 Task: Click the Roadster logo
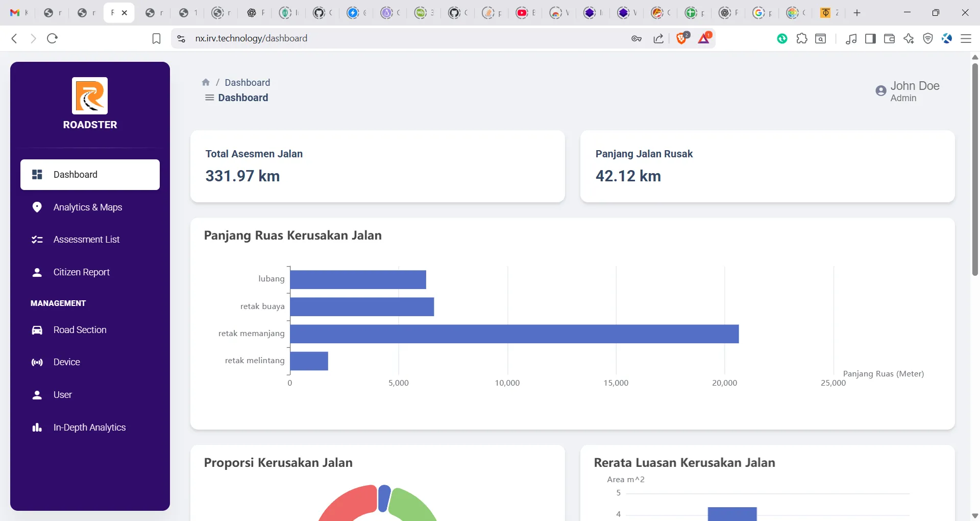pyautogui.click(x=90, y=96)
